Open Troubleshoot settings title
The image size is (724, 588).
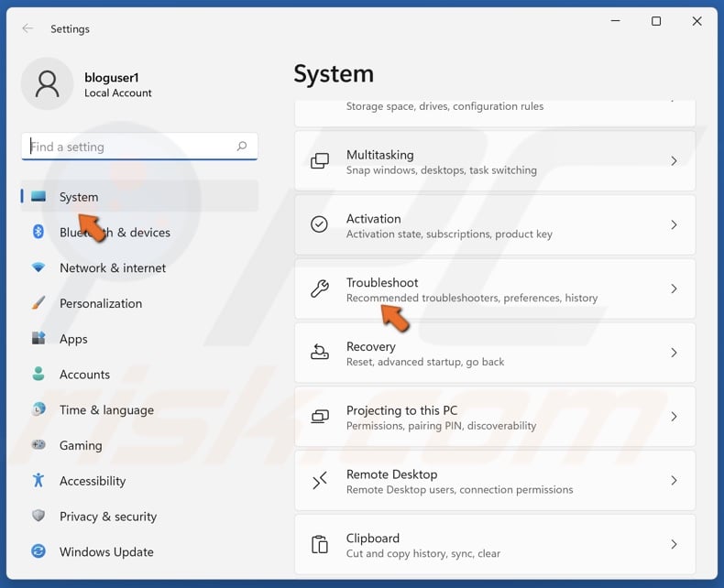(382, 282)
